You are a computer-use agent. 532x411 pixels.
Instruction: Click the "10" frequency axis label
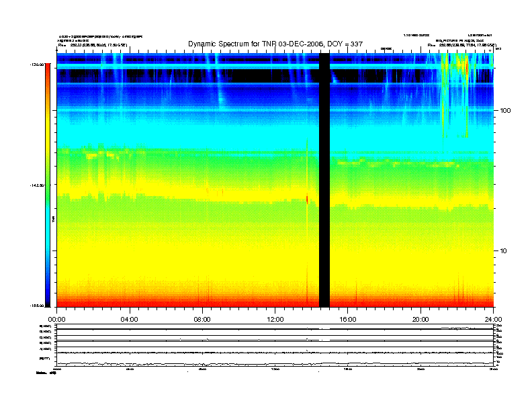[x=504, y=251]
